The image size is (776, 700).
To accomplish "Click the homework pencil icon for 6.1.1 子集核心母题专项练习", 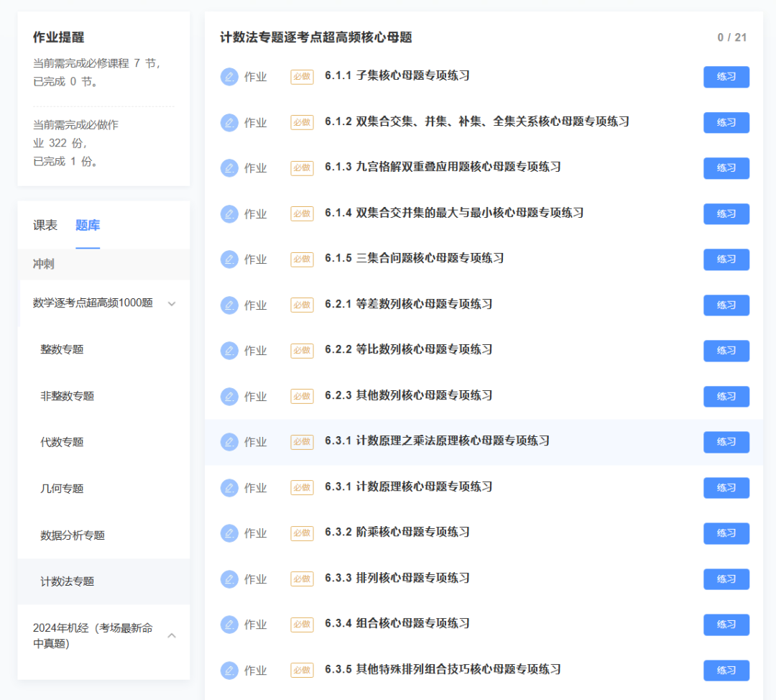I will (x=229, y=76).
